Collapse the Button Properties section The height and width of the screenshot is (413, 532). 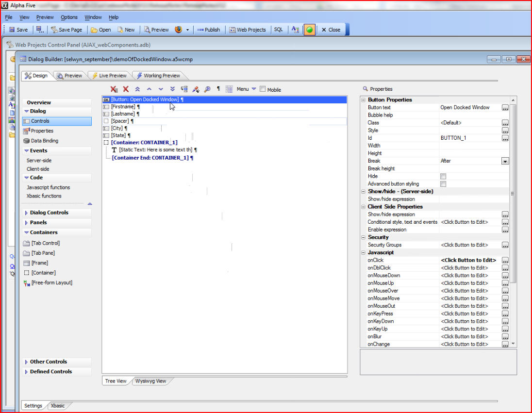pos(364,100)
